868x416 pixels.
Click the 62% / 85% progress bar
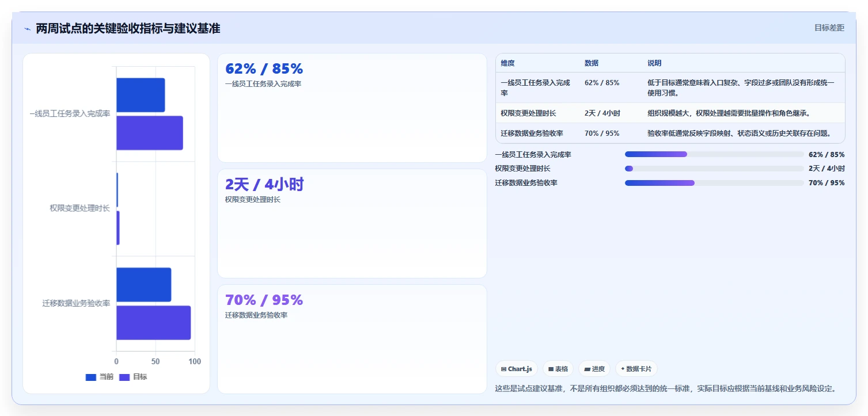pyautogui.click(x=714, y=154)
